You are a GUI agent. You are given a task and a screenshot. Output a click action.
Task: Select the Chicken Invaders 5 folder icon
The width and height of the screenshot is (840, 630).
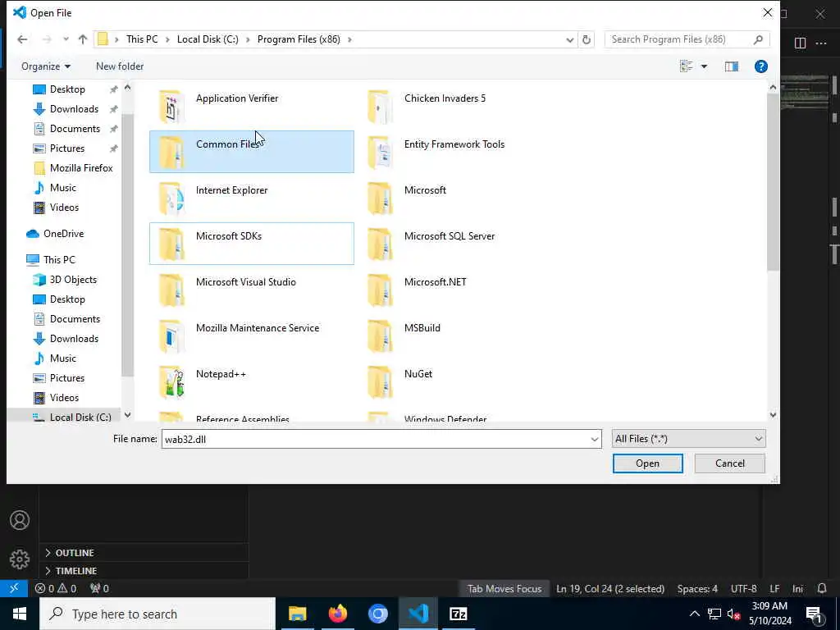pyautogui.click(x=380, y=106)
